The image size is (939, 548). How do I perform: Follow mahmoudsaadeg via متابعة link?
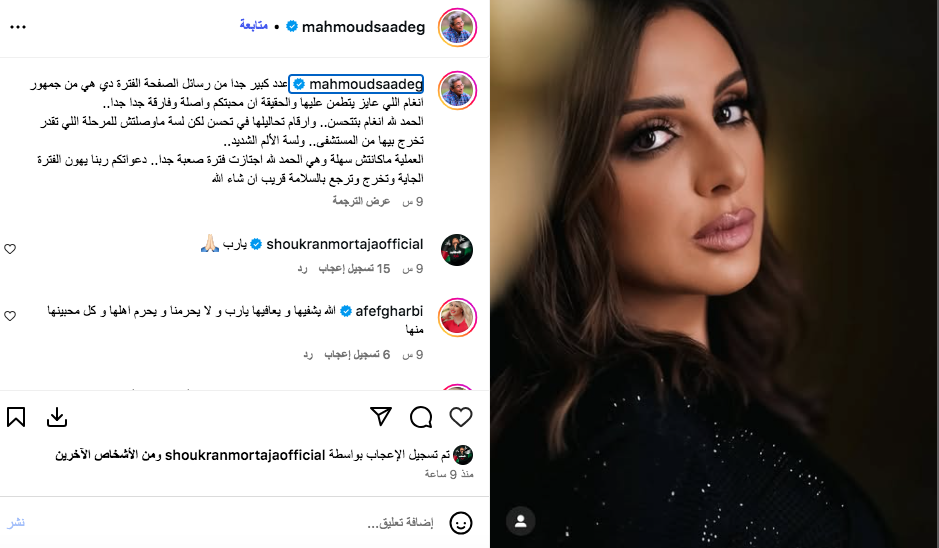(253, 25)
